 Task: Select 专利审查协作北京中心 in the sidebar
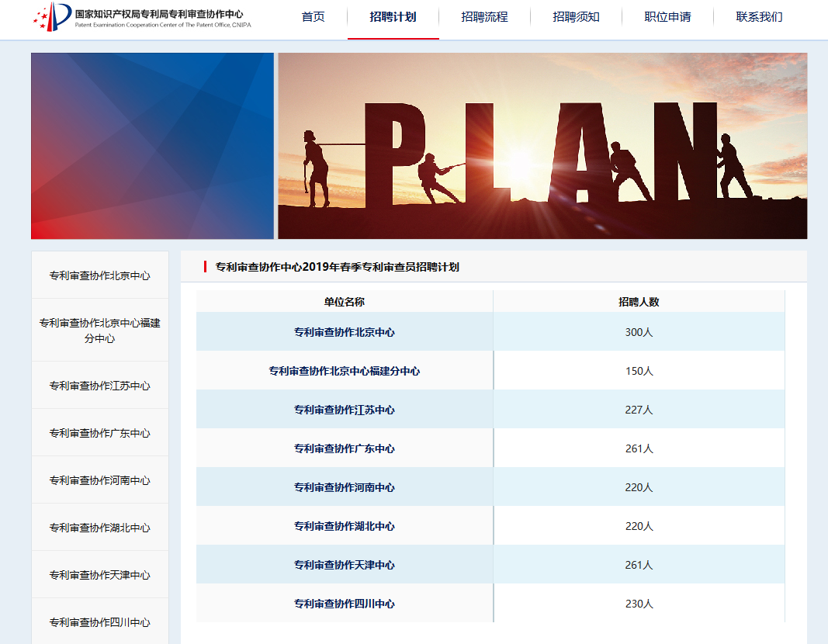(x=100, y=275)
